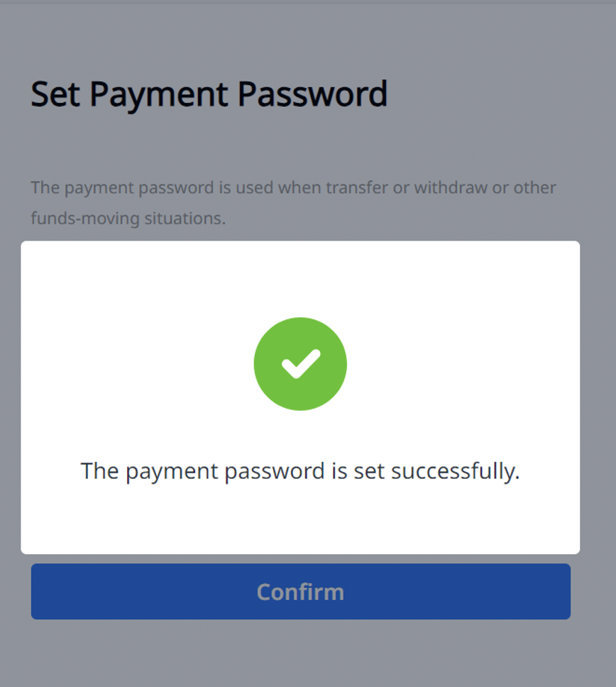Click the white tick inside green circle

click(x=300, y=364)
